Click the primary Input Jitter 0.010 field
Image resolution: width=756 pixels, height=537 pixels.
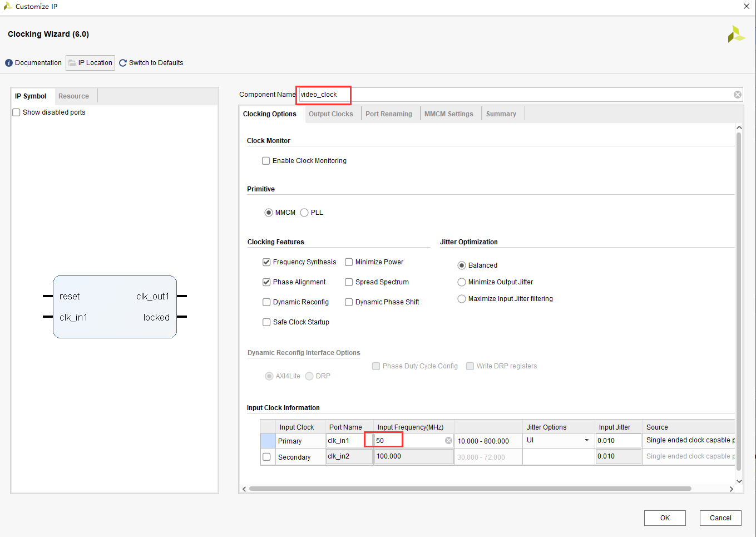tap(618, 440)
